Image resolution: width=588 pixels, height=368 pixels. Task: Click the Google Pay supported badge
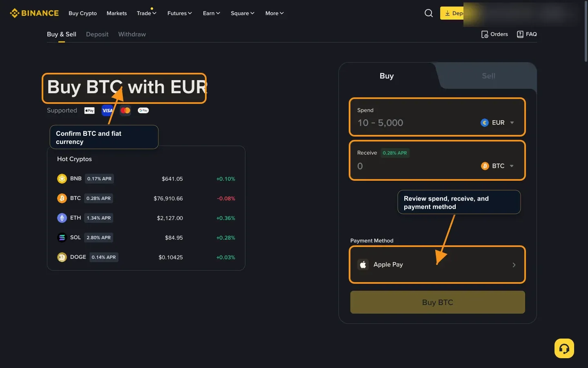[x=143, y=110]
